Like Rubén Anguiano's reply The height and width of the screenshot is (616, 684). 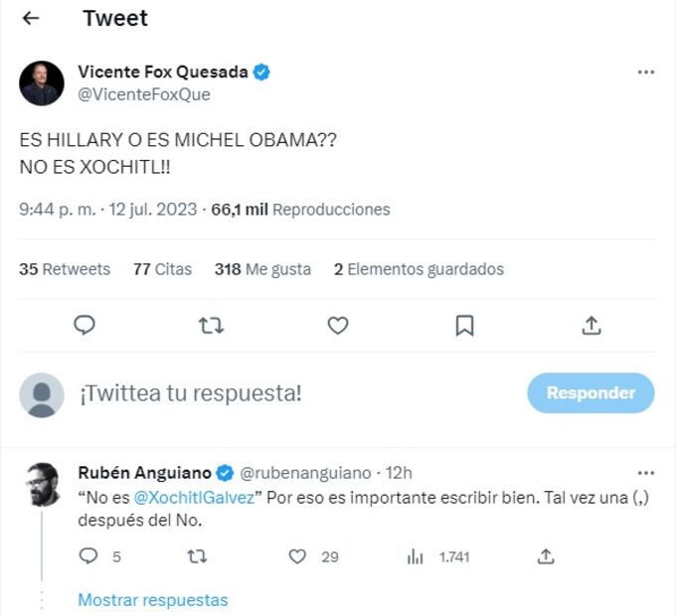click(x=297, y=557)
